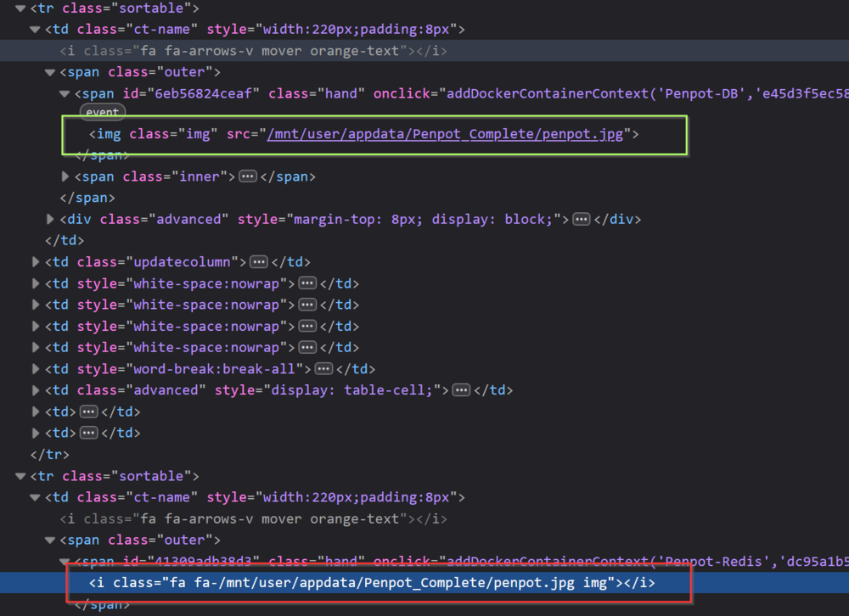
Task: Click the id="6eb56824ceaf" attribute
Action: click(191, 93)
